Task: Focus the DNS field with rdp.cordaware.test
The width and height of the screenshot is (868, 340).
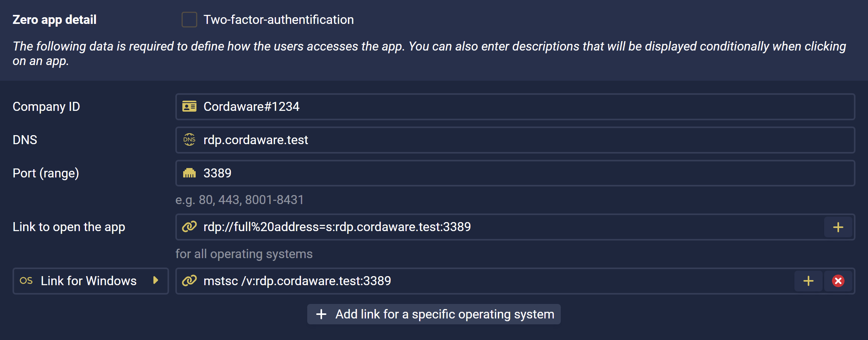Action: point(515,140)
